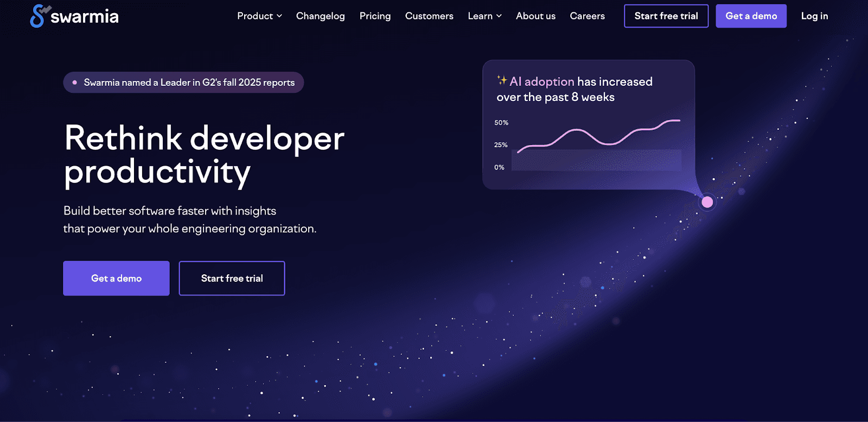This screenshot has width=868, height=422.
Task: Open the G2 fall 2025 Leader announcement
Action: (x=183, y=82)
